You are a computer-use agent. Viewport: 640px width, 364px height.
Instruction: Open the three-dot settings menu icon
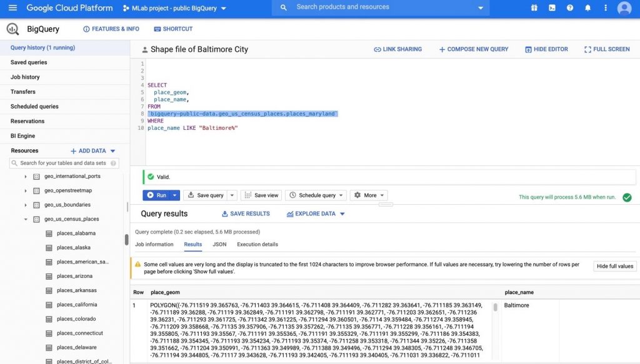606,7
